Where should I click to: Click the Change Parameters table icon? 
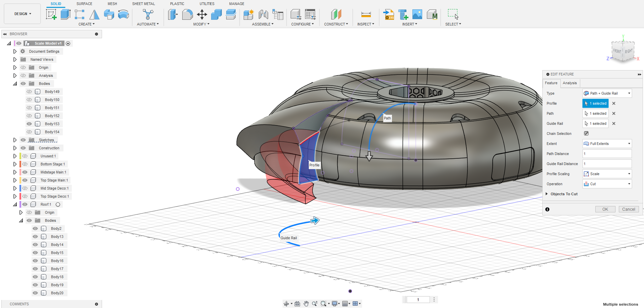310,14
